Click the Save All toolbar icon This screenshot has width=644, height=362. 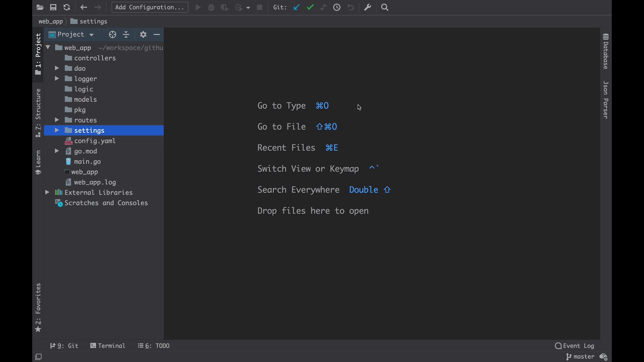click(53, 7)
